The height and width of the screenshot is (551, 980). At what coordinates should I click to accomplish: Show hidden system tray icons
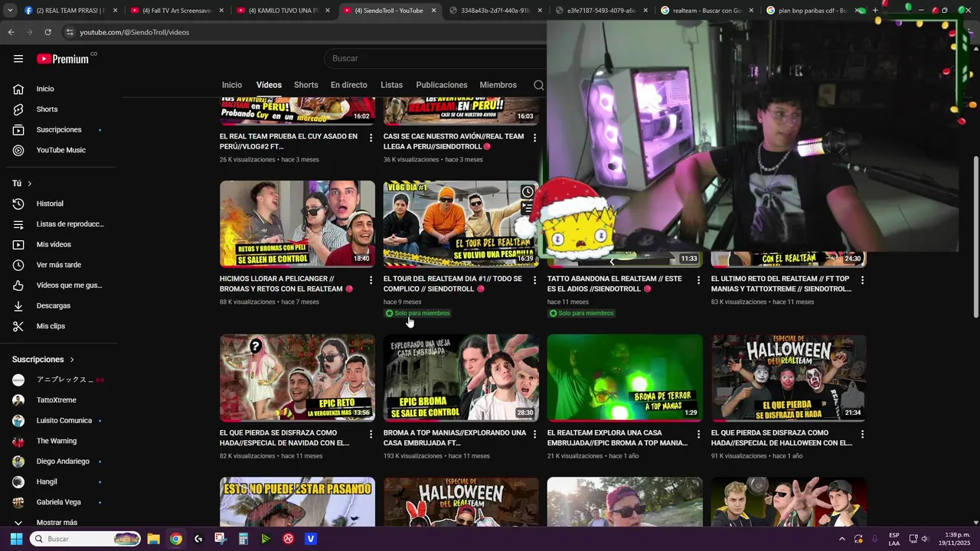(x=842, y=539)
